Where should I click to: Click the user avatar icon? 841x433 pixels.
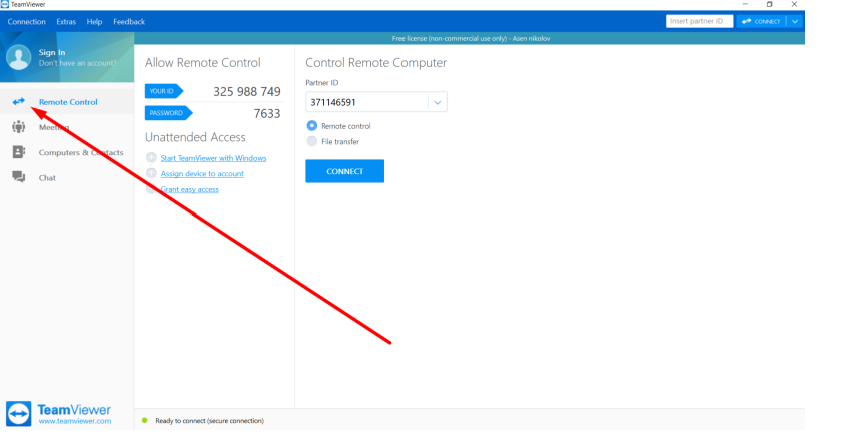point(19,57)
